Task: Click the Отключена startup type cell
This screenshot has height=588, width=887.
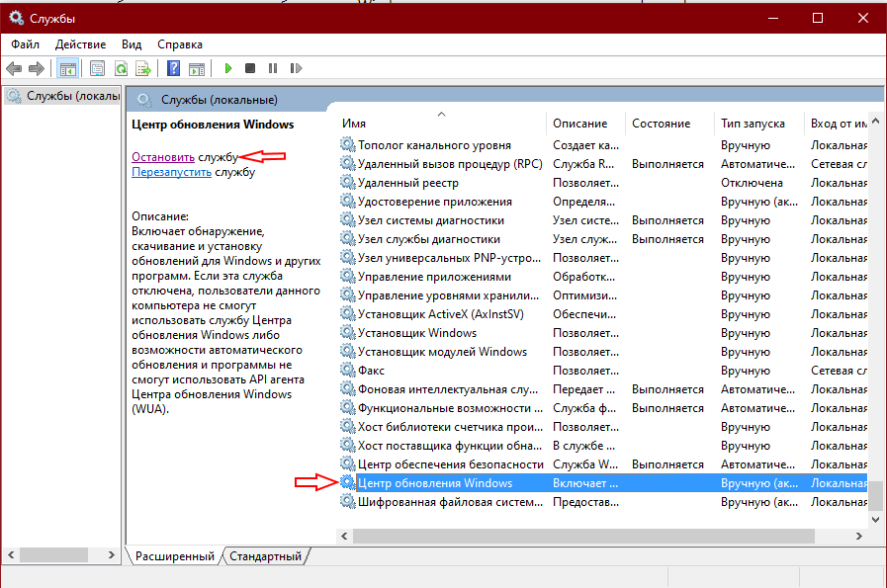Action: [x=752, y=183]
